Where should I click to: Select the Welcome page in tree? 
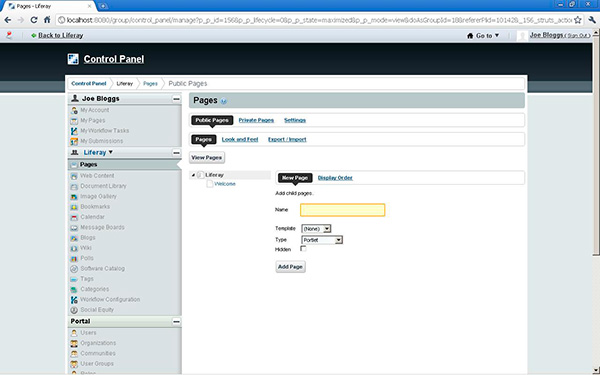(x=225, y=184)
